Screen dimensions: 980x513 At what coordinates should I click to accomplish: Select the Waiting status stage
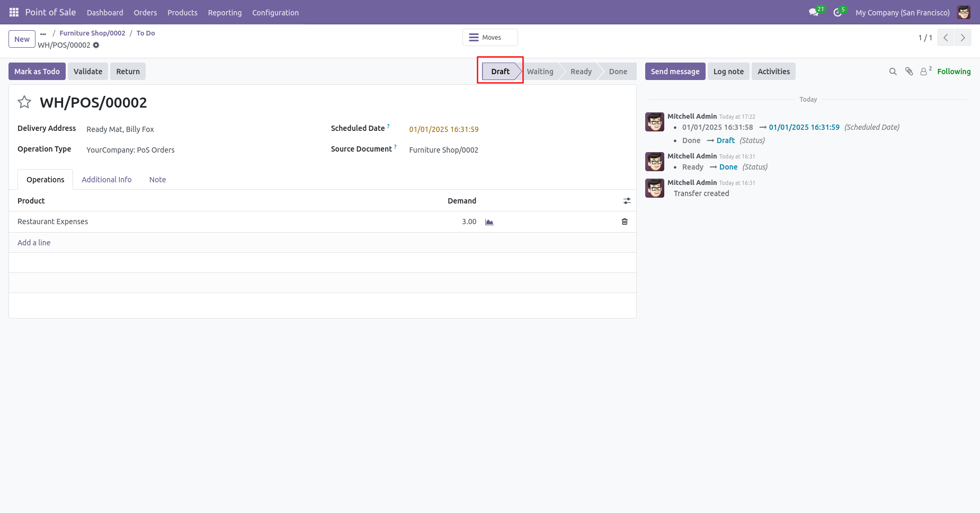pos(540,72)
